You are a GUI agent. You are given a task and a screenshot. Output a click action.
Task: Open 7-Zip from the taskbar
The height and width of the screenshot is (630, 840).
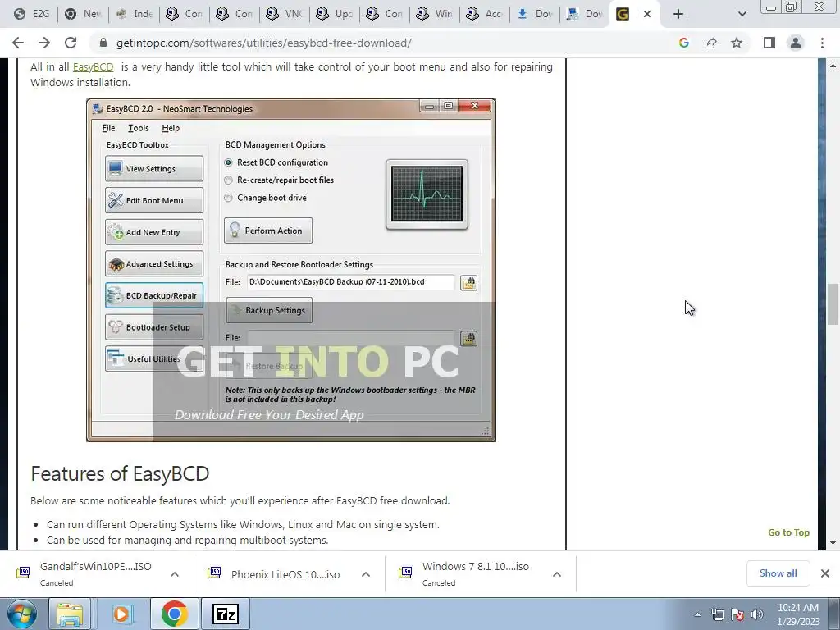[x=225, y=614]
